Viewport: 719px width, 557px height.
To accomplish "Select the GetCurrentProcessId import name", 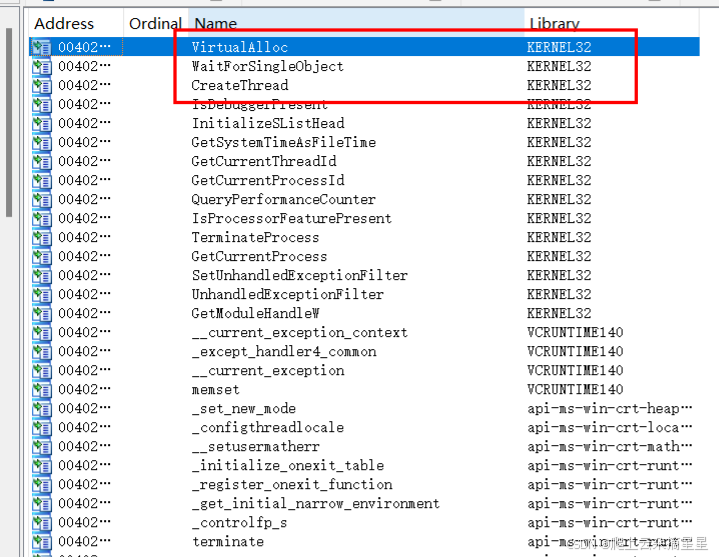I will (268, 181).
